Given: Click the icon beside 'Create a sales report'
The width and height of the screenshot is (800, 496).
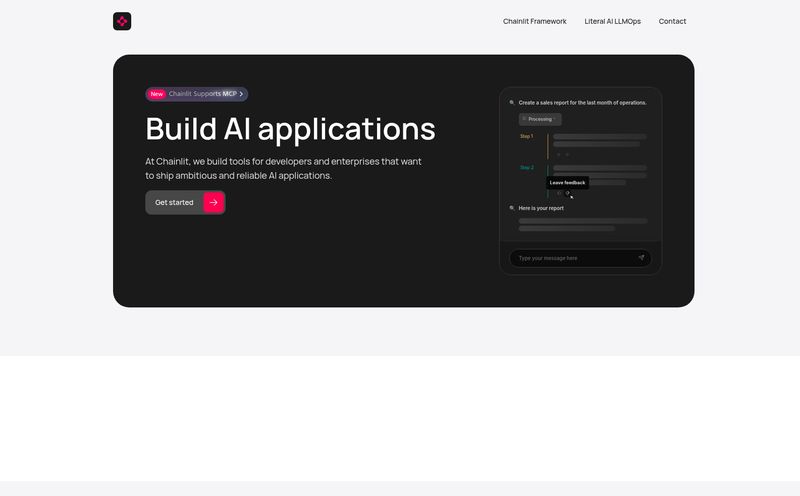Looking at the screenshot, I should pos(512,103).
